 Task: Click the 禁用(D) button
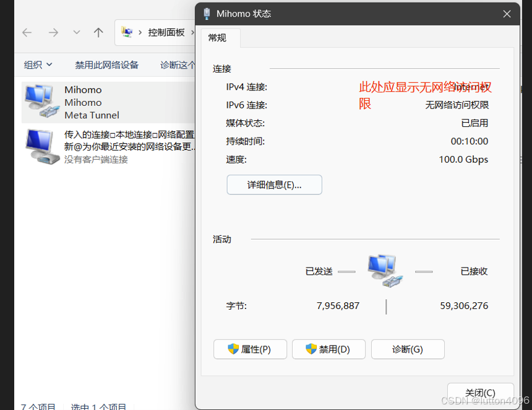click(x=328, y=349)
